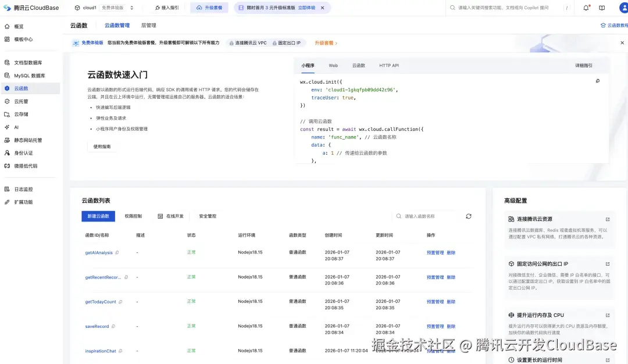This screenshot has height=364, width=628.
Task: Switch to the 层管理 tab
Action: (x=149, y=26)
